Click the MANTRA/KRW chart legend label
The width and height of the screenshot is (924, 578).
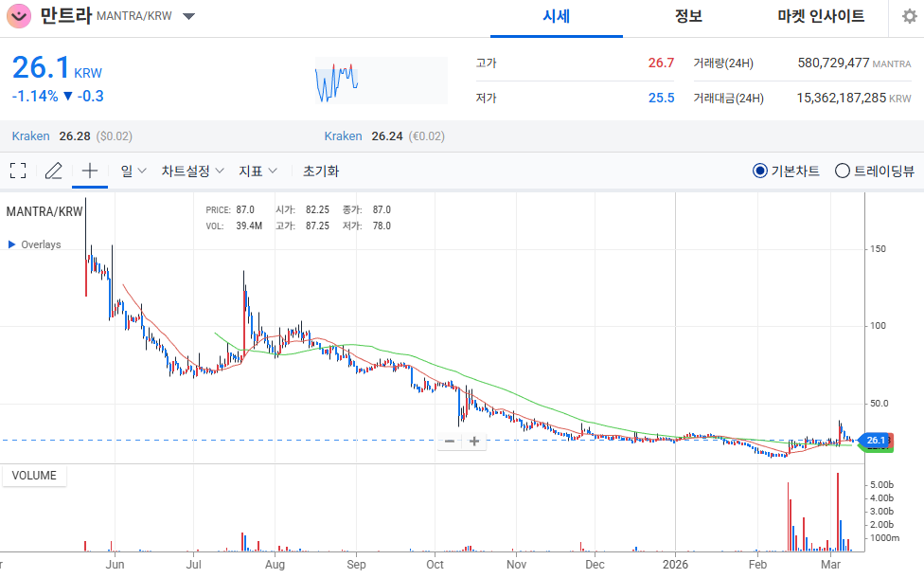tap(44, 211)
